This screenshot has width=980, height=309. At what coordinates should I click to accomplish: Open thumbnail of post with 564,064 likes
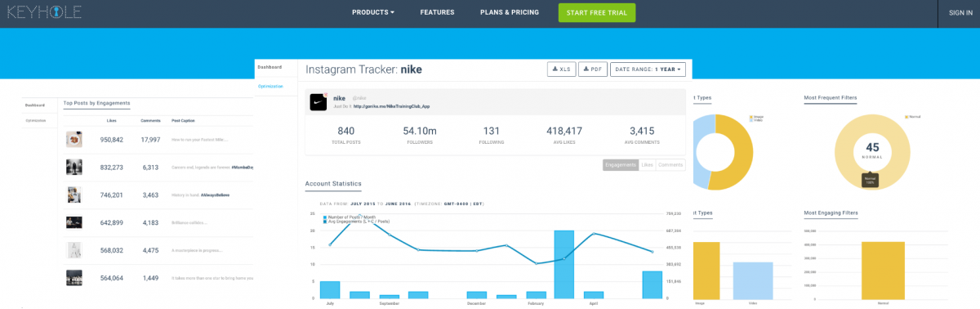74,278
